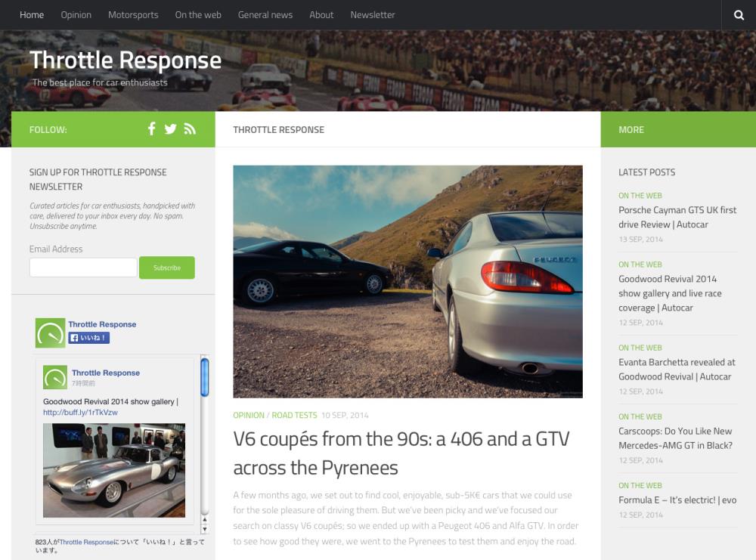Like the page with the Facebook いいね button

coord(88,338)
